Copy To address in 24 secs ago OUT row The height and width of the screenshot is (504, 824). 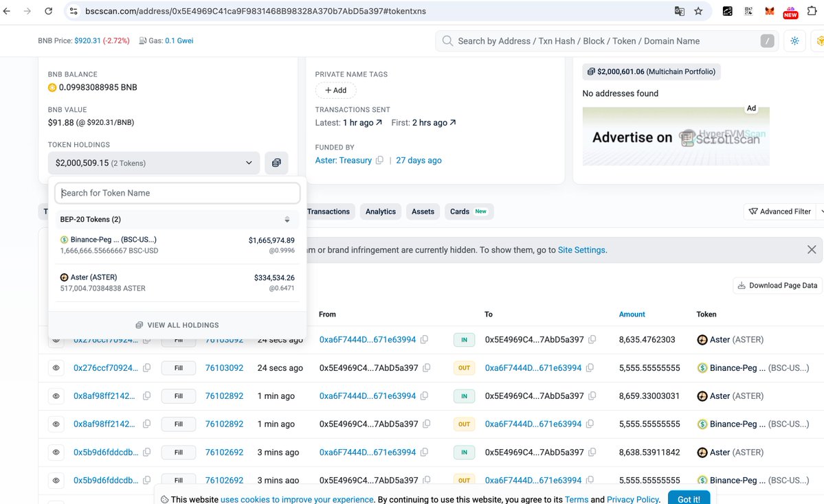point(590,368)
